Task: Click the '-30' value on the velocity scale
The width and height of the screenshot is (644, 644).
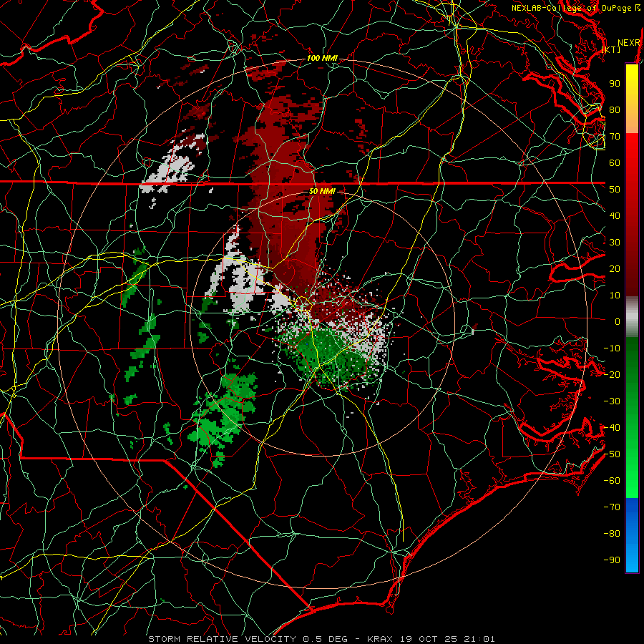Action: pyautogui.click(x=612, y=401)
